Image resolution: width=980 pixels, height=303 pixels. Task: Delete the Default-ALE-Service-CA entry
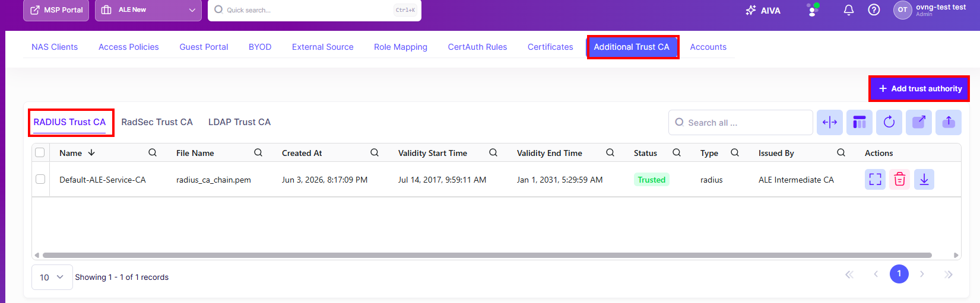tap(899, 179)
